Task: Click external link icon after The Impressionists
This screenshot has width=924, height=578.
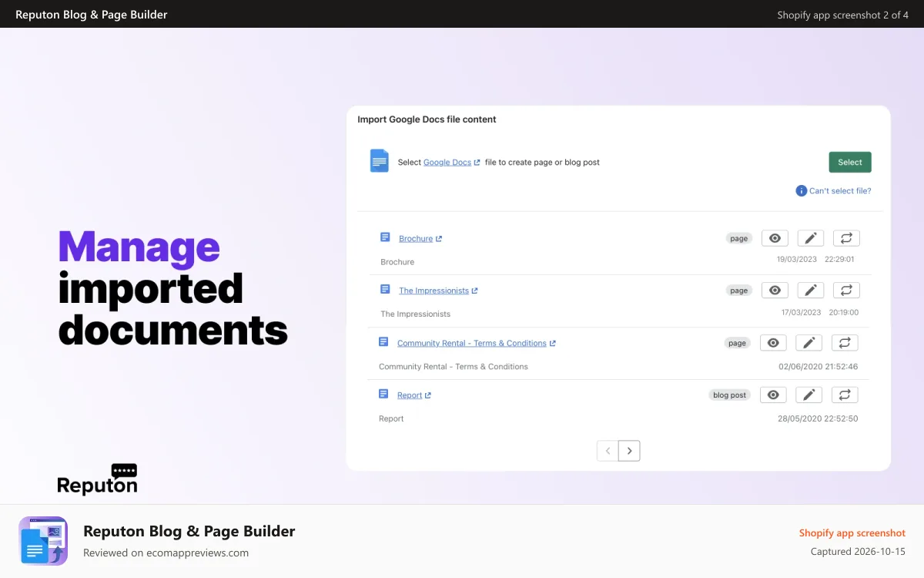Action: (x=475, y=291)
